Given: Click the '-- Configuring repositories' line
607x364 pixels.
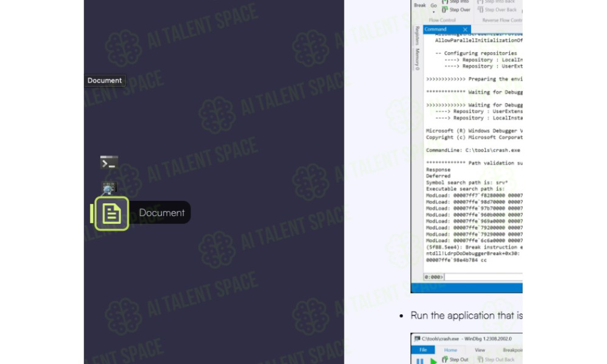Looking at the screenshot, I should [x=476, y=53].
